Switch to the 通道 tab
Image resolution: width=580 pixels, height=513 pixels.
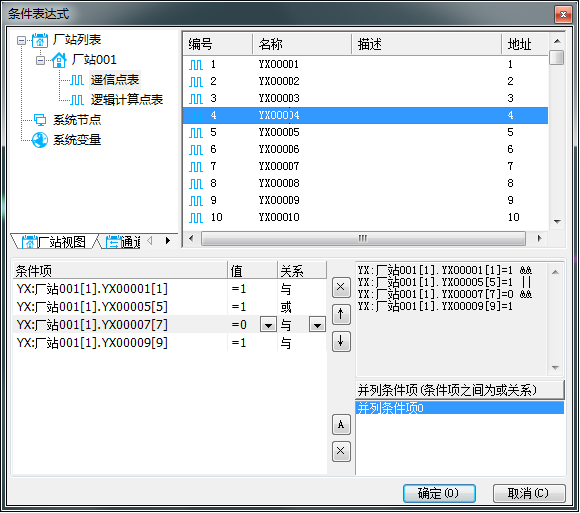click(x=123, y=242)
